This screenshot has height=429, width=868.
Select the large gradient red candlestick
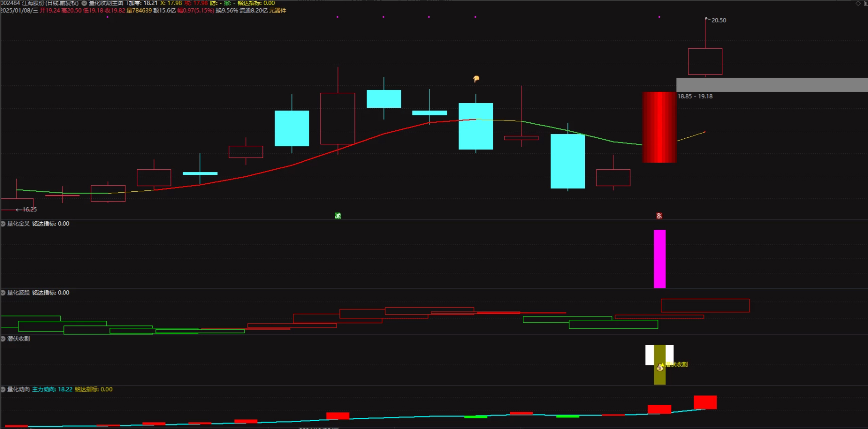659,127
